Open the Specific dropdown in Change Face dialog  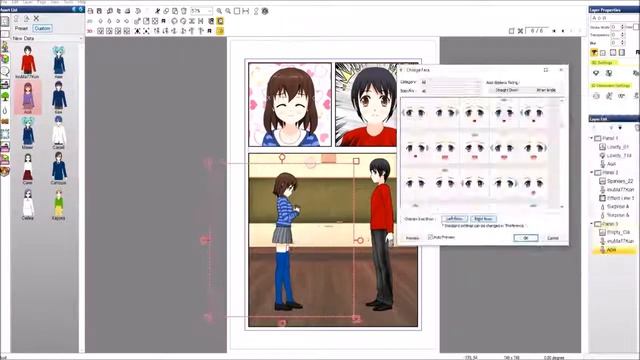451,91
